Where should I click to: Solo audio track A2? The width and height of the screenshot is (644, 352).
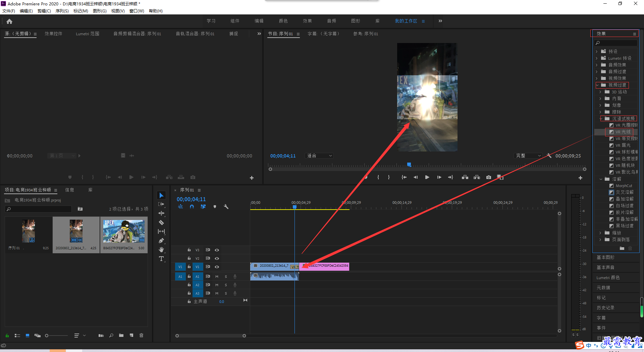pyautogui.click(x=226, y=285)
